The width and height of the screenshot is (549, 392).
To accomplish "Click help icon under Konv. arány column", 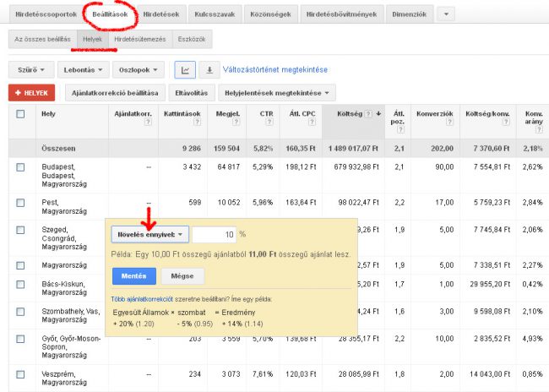I will [x=539, y=129].
